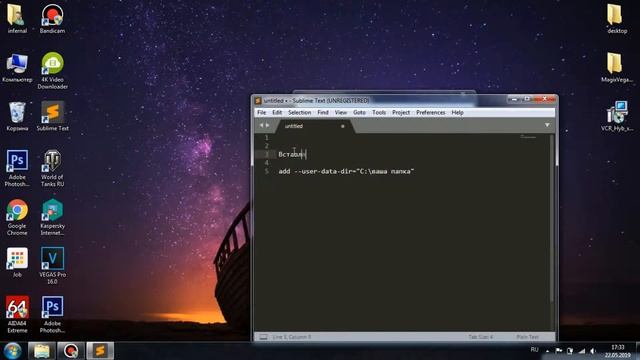Click the Line, Column status bar text
The width and height of the screenshot is (640, 360).
coord(292,337)
